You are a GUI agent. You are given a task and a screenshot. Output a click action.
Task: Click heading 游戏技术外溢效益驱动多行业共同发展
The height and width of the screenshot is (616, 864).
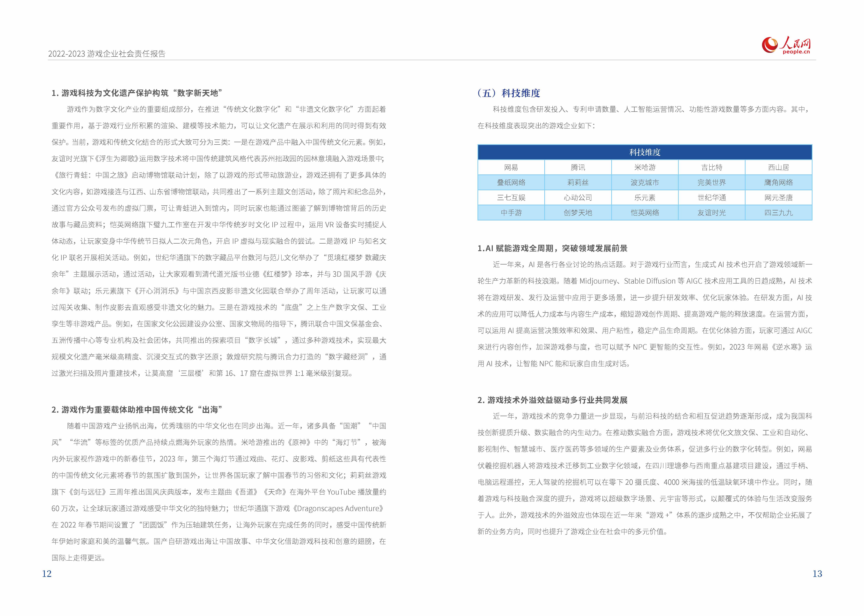click(552, 400)
